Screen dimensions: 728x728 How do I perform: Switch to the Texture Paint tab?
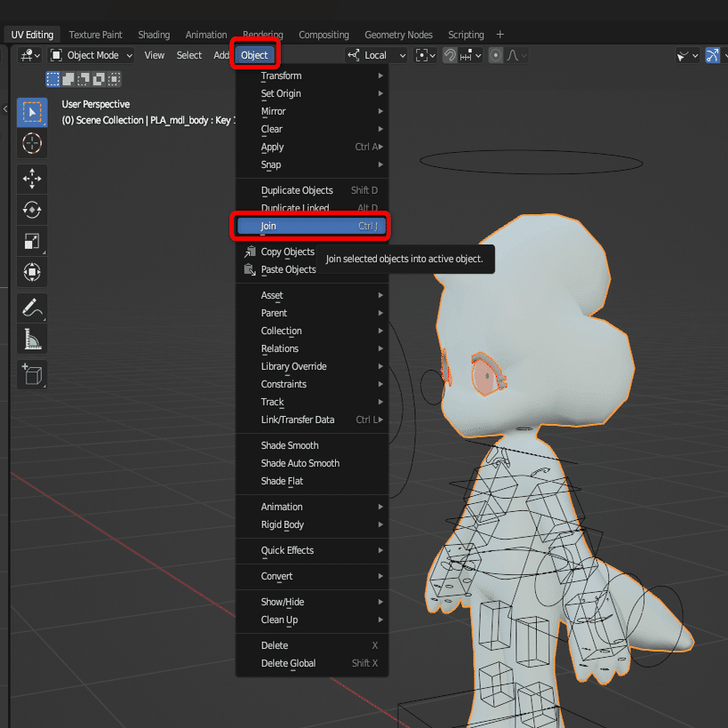[x=95, y=35]
